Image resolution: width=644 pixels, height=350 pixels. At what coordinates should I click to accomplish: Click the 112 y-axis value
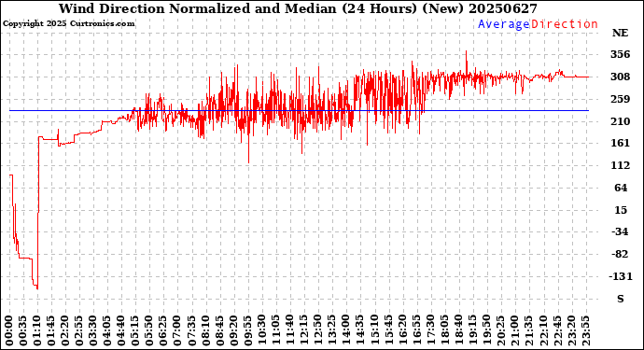click(620, 165)
